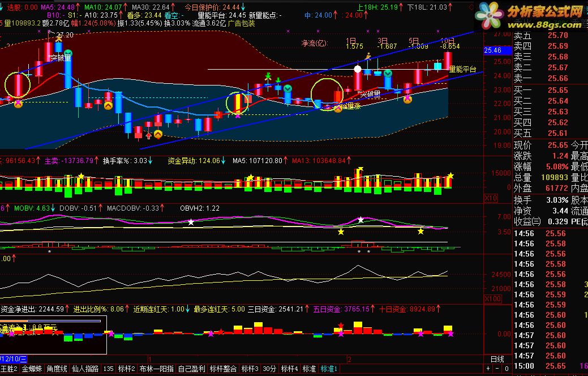
Task: Click the X10 scale label
Action: coord(491,198)
